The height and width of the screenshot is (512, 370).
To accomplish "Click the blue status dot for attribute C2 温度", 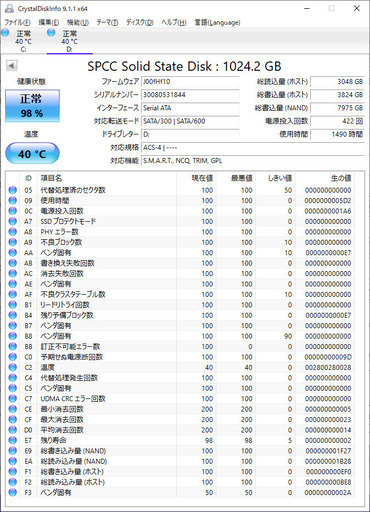I will (x=13, y=368).
